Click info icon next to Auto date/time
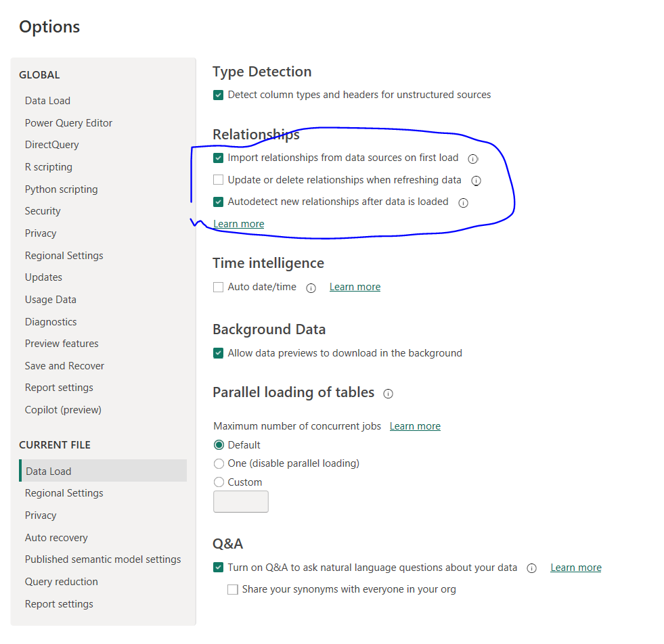The width and height of the screenshot is (664, 644). [311, 288]
